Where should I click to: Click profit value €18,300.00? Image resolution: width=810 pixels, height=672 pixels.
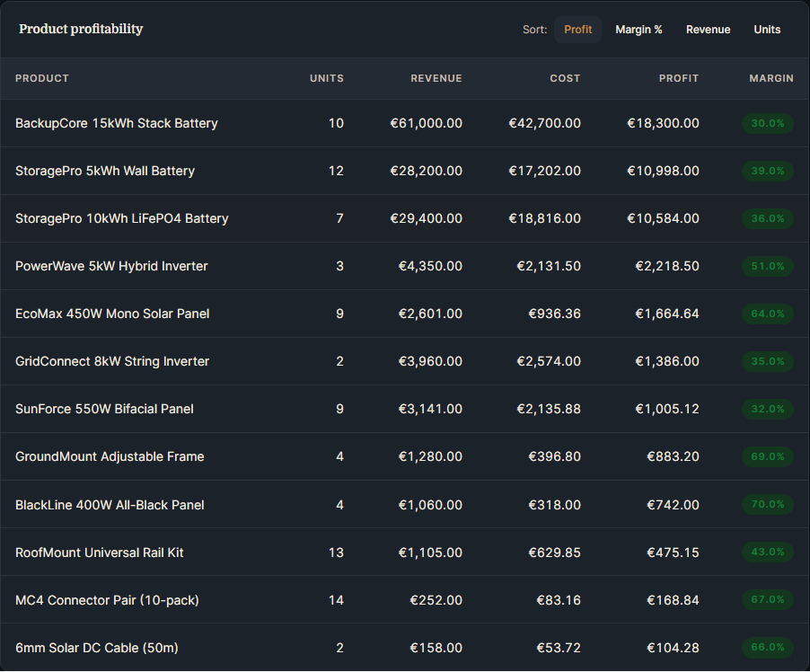663,124
